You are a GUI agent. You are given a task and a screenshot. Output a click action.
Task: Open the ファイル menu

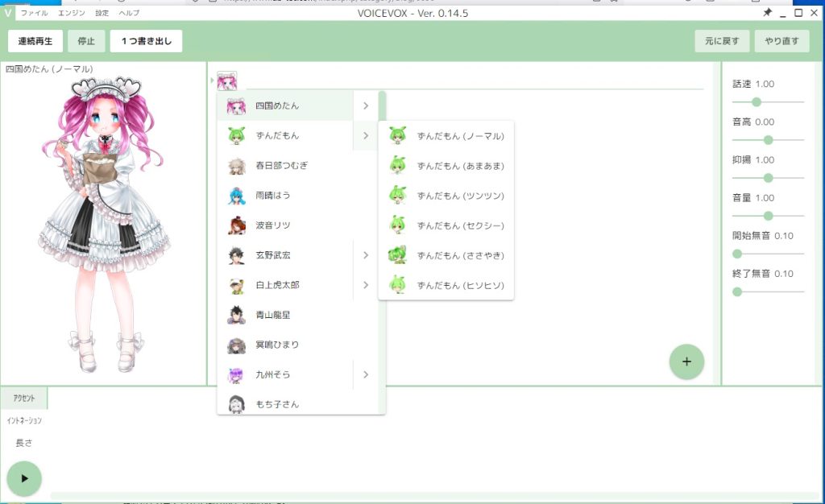[34, 13]
